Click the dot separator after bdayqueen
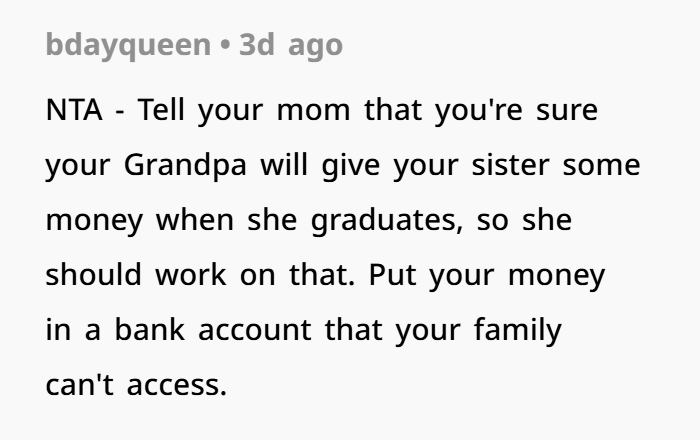This screenshot has height=440, width=700. pos(225,46)
